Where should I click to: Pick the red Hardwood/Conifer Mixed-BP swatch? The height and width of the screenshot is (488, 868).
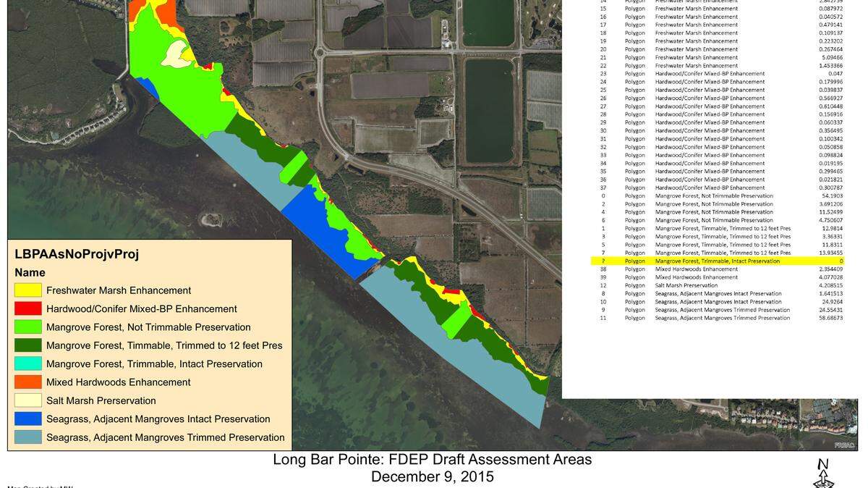(x=27, y=308)
